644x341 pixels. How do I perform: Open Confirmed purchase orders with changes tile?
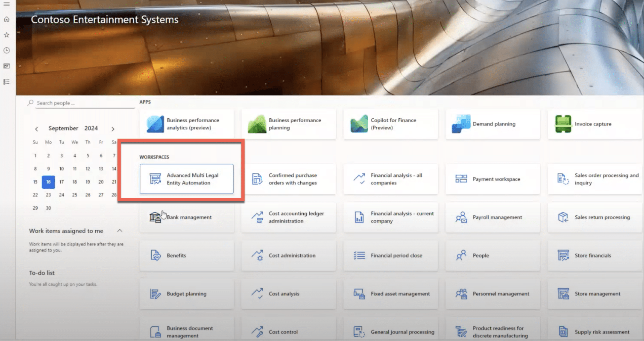[289, 179]
